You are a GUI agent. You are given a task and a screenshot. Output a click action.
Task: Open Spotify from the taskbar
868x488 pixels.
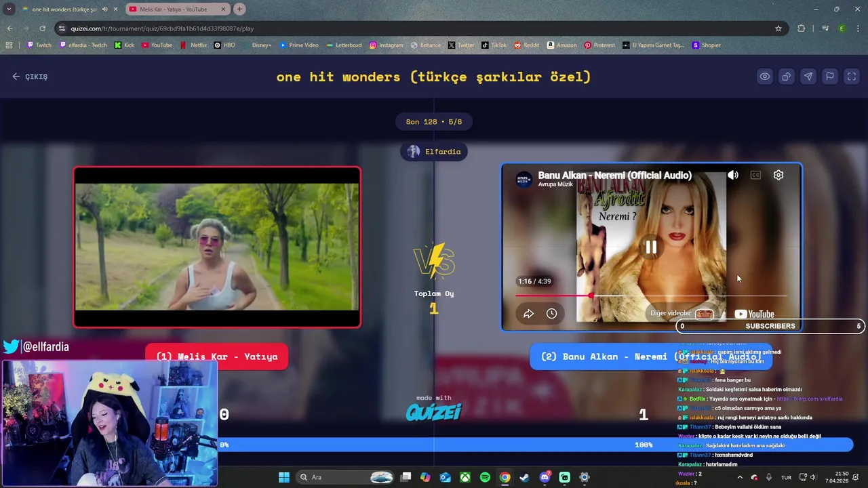(485, 477)
